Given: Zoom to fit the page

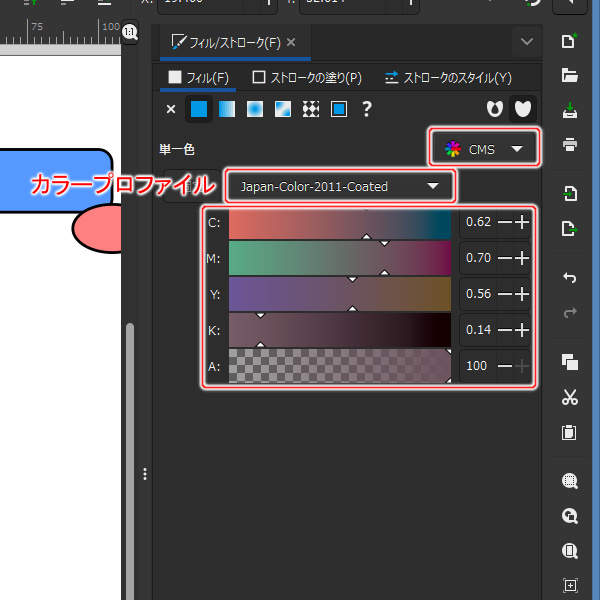Looking at the screenshot, I should pyautogui.click(x=570, y=551).
